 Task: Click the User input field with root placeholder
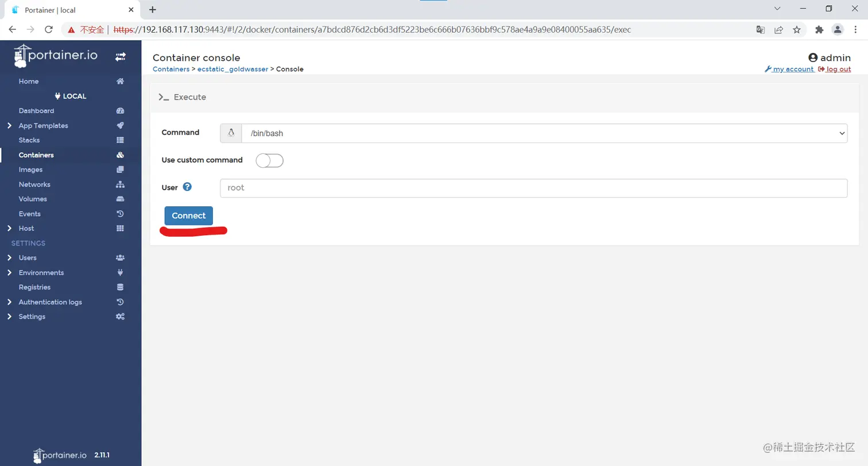[533, 188]
